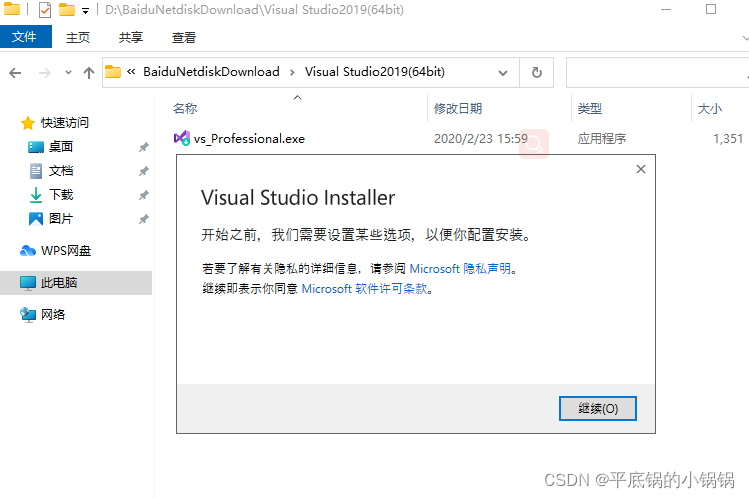This screenshot has width=749, height=498.
Task: Open the Microsoft 隐私声明 privacy link
Action: pyautogui.click(x=460, y=268)
